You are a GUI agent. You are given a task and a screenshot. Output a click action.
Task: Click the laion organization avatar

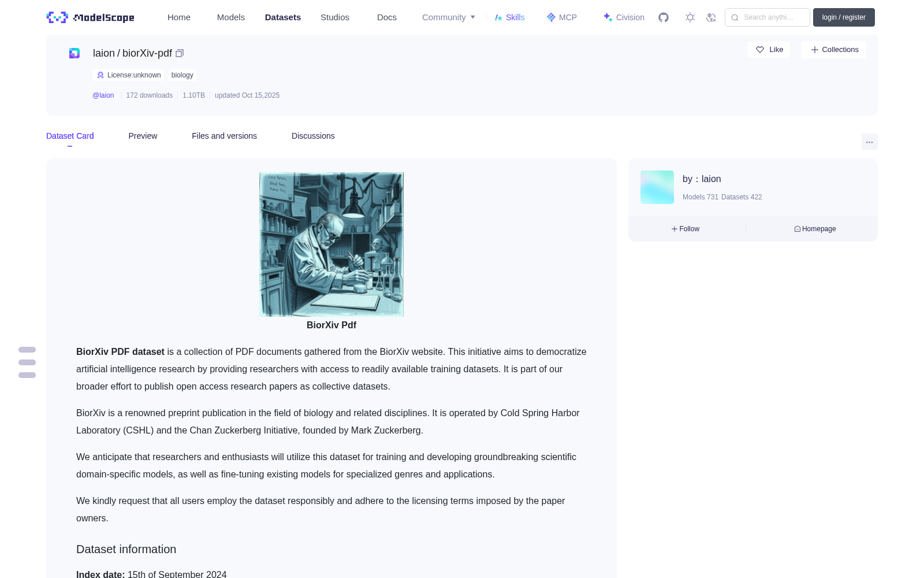[657, 187]
